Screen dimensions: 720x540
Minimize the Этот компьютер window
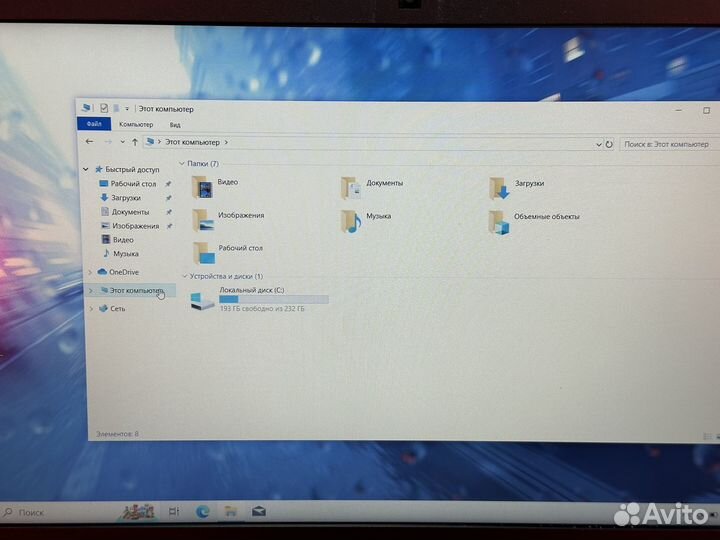point(678,110)
